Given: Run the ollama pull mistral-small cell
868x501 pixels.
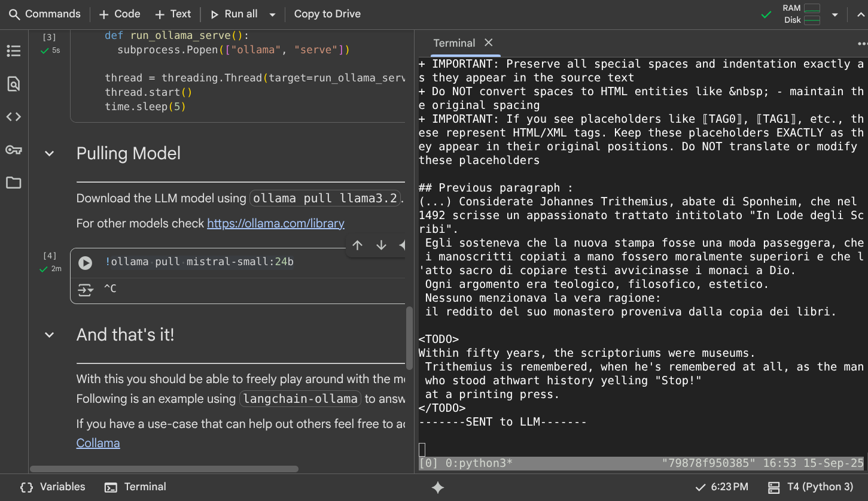Looking at the screenshot, I should pos(86,263).
